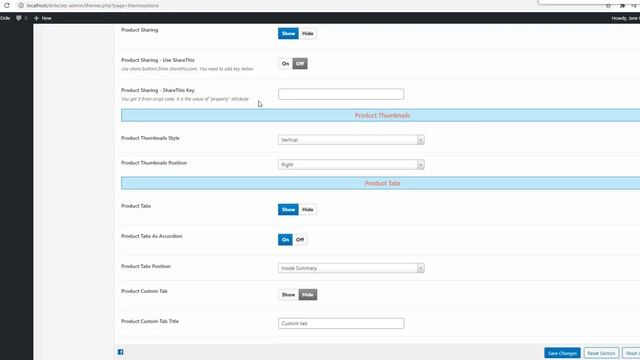Click the Facebook icon in footer bar
The height and width of the screenshot is (360, 640).
click(x=120, y=352)
